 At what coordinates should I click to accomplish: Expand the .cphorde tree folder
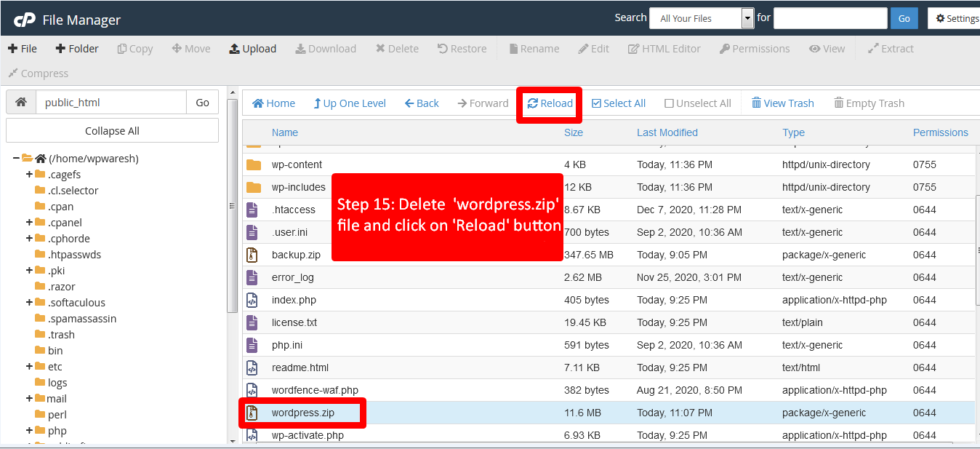(x=30, y=238)
